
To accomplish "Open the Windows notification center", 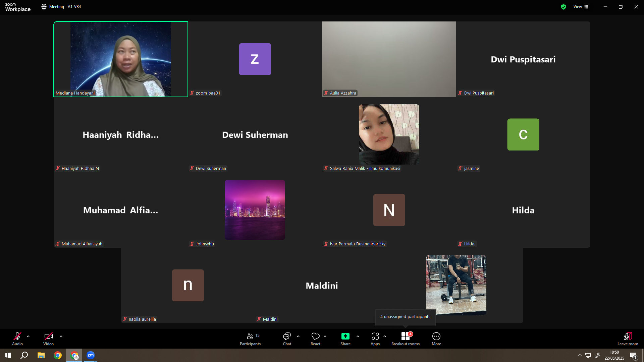I will pos(633,355).
